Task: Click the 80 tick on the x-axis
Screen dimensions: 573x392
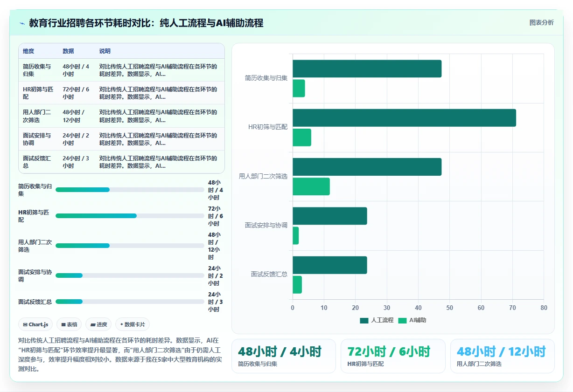Action: pos(544,308)
